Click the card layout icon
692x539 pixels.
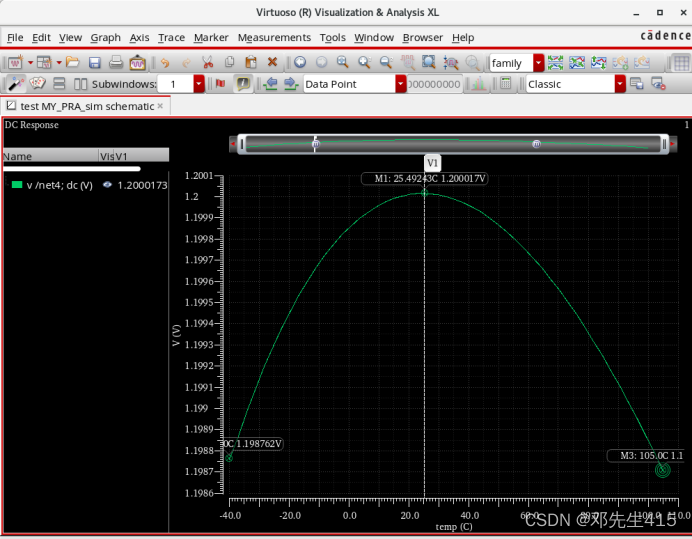38,83
